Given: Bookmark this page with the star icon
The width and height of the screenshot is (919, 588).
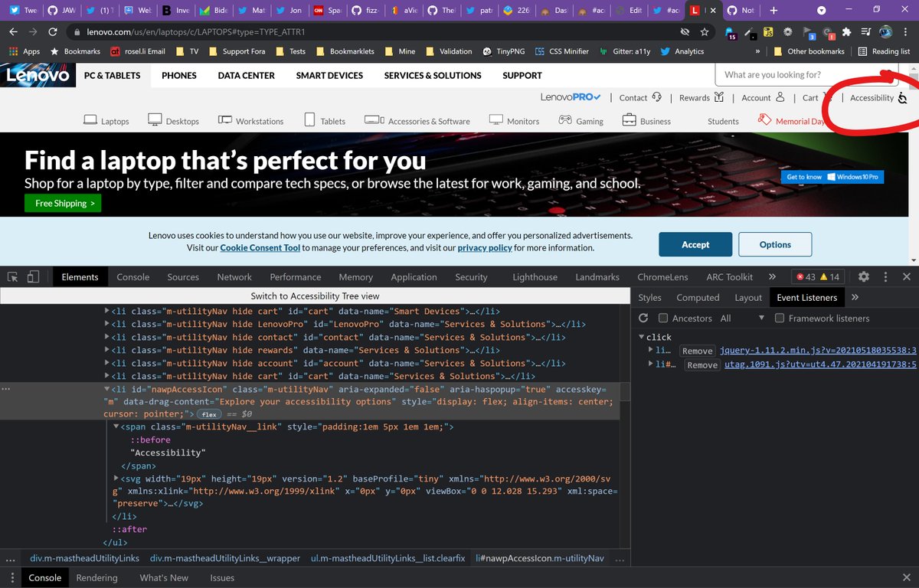Looking at the screenshot, I should tap(705, 32).
